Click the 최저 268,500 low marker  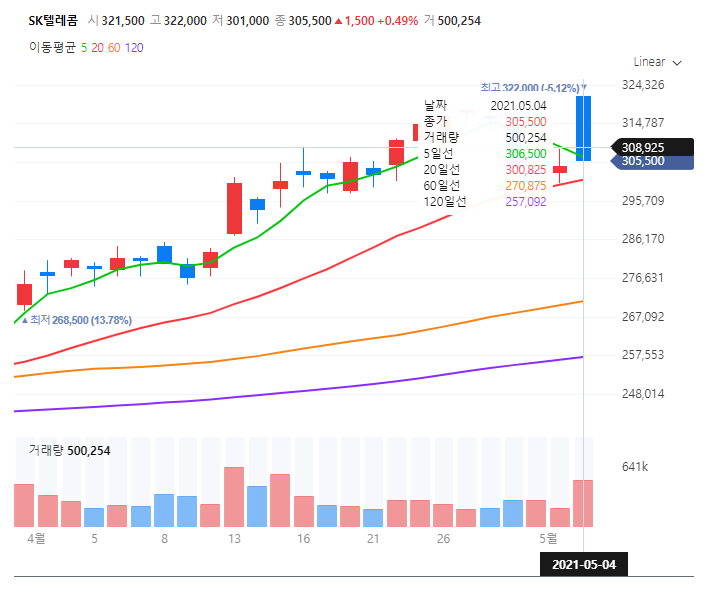77,320
